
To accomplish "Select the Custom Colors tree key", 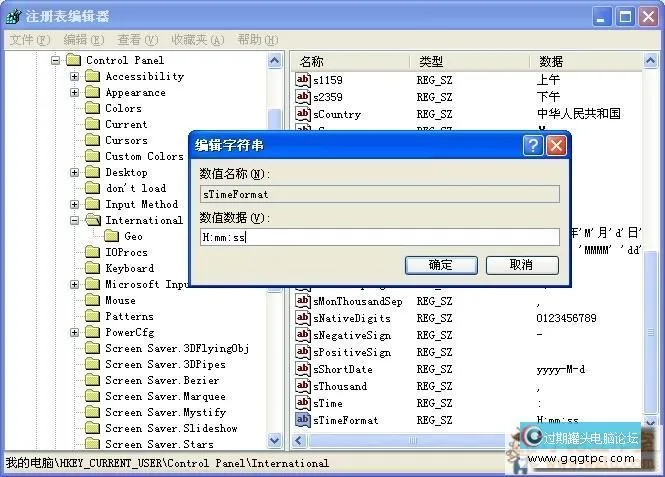I will coord(144,156).
